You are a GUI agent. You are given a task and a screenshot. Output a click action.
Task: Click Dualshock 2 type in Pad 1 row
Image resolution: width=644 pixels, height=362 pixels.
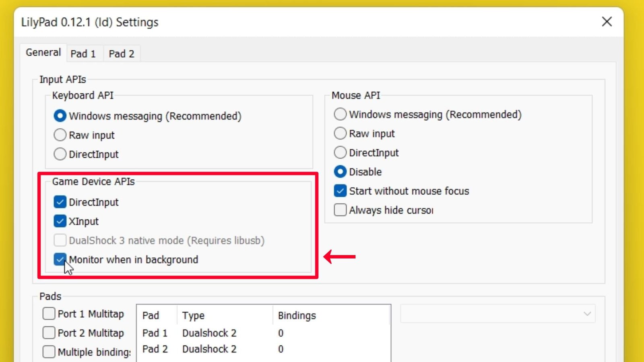[209, 333]
